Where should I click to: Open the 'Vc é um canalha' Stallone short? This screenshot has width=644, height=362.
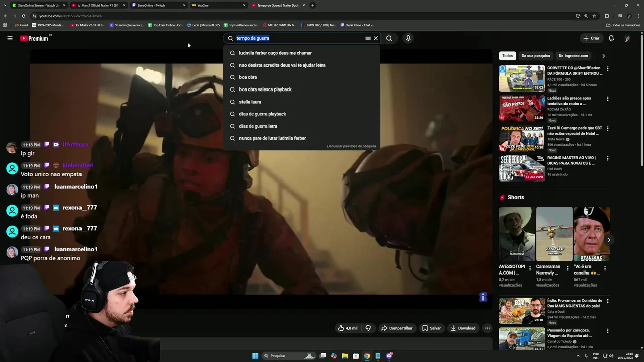592,234
